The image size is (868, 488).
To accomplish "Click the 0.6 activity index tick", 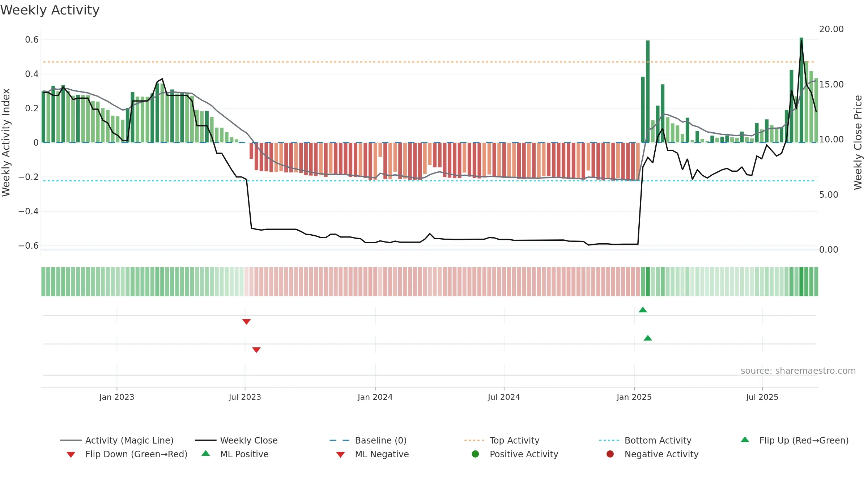I will click(x=32, y=40).
